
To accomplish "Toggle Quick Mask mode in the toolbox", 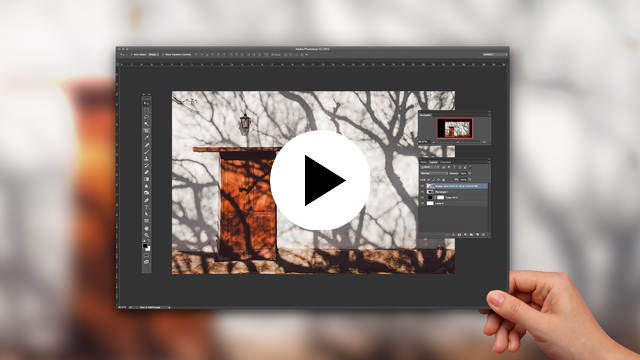I will pos(147,256).
